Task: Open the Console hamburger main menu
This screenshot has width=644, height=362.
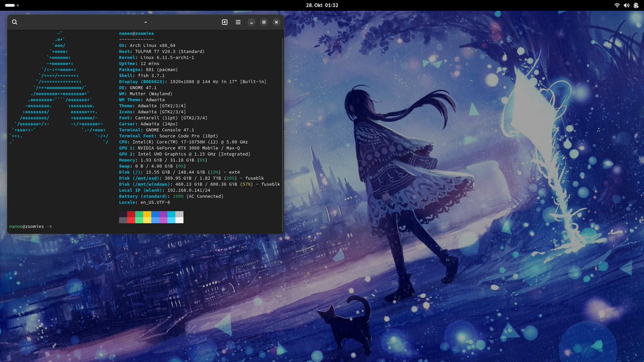Action: click(238, 22)
